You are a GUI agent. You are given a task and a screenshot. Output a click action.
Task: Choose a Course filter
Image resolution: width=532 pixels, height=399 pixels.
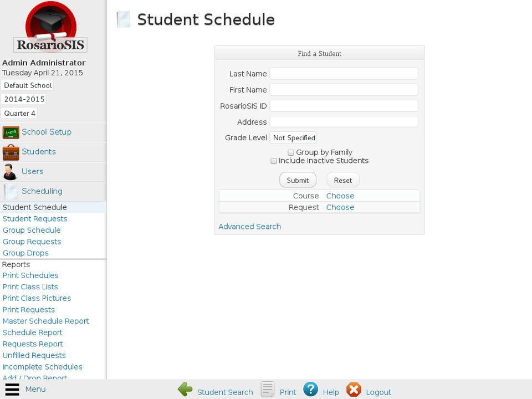point(340,196)
